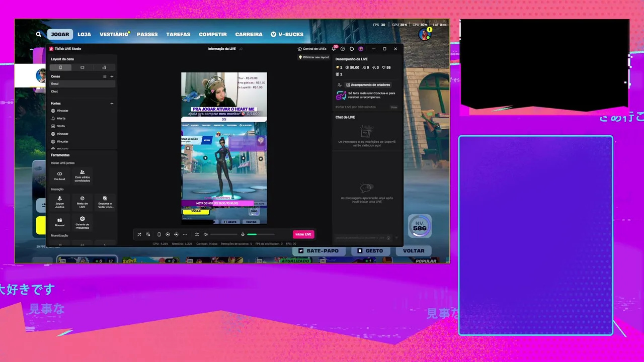Open Central de LIVEs
This screenshot has width=644, height=362.
(312, 49)
